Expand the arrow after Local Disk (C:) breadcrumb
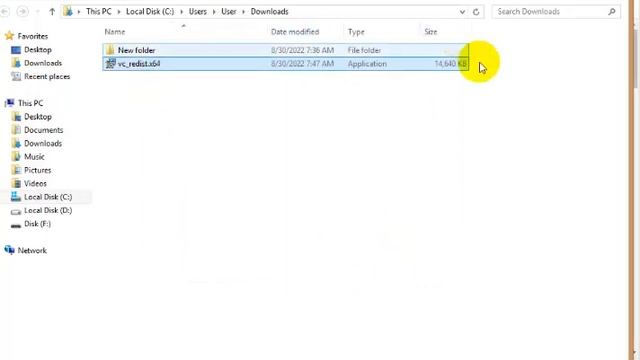The width and height of the screenshot is (640, 360). click(181, 12)
